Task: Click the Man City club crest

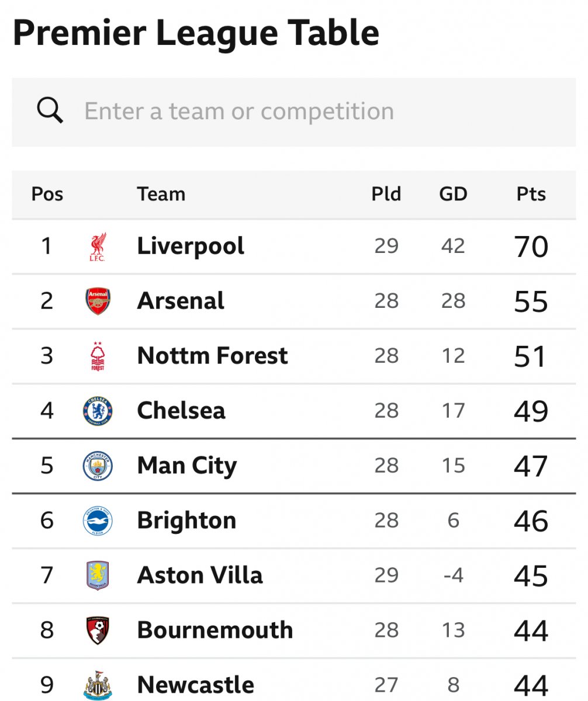Action: coord(98,466)
